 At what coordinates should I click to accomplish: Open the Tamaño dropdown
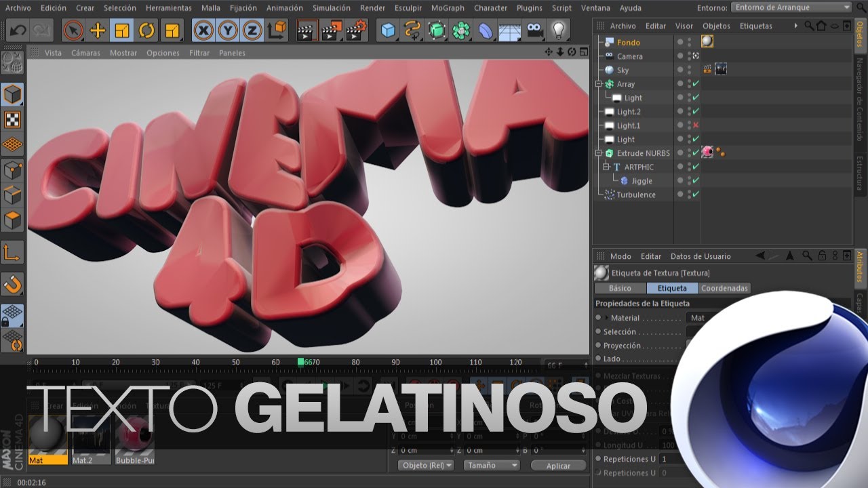click(492, 466)
